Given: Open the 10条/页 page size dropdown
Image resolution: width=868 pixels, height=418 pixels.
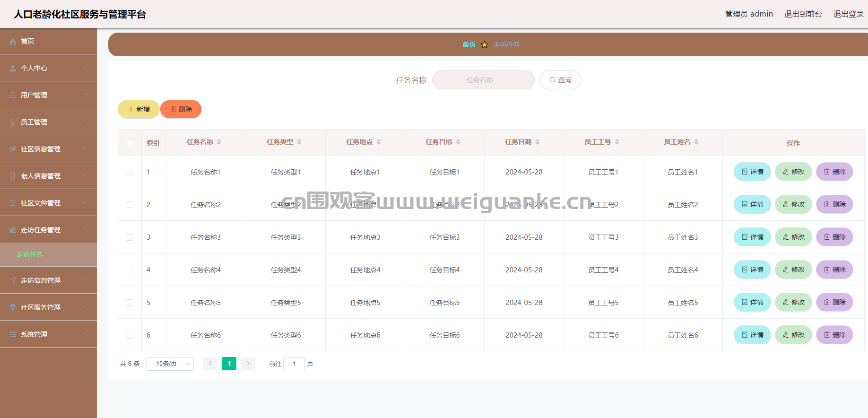Looking at the screenshot, I should click(170, 364).
